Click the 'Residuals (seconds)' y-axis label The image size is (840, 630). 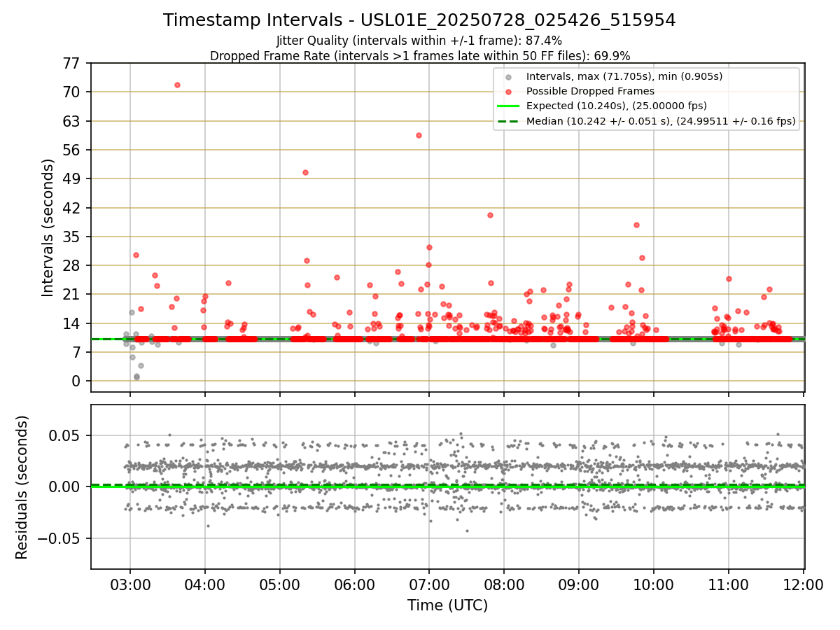coord(22,486)
